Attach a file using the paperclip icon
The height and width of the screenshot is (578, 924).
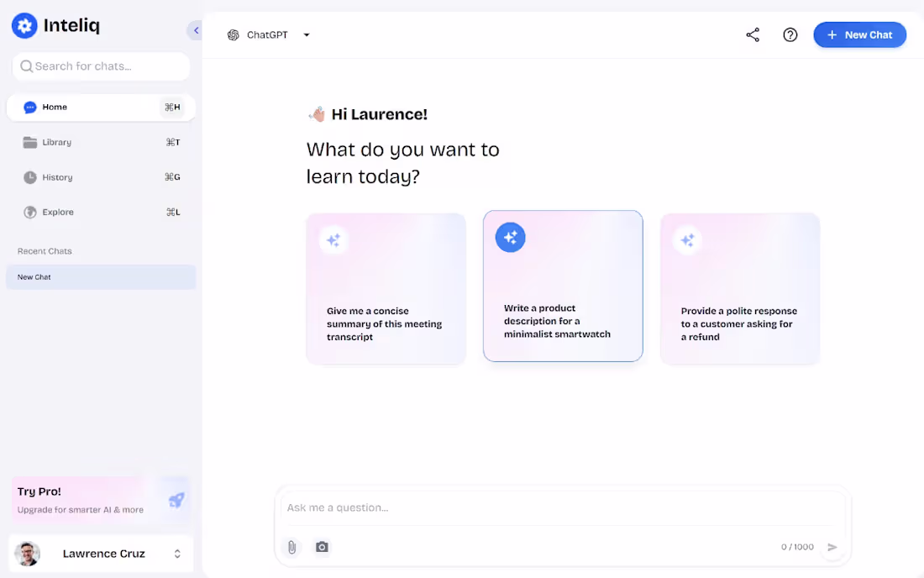[291, 547]
